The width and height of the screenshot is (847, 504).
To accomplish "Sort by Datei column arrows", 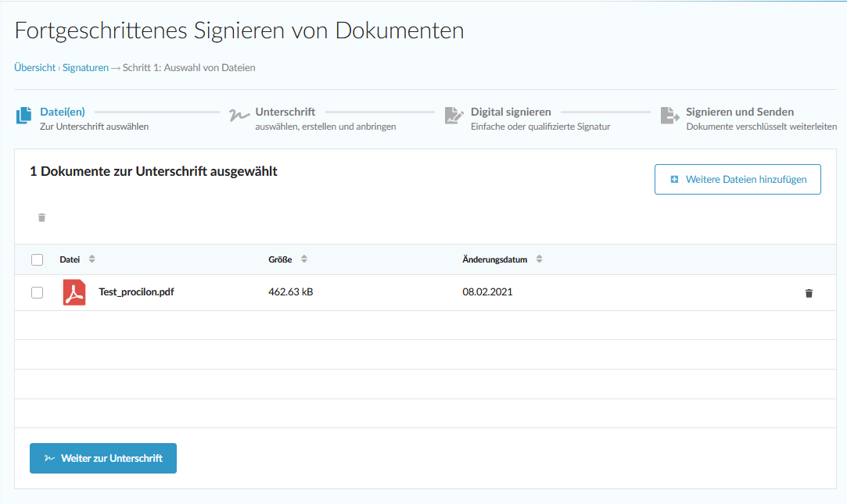I will pos(92,259).
